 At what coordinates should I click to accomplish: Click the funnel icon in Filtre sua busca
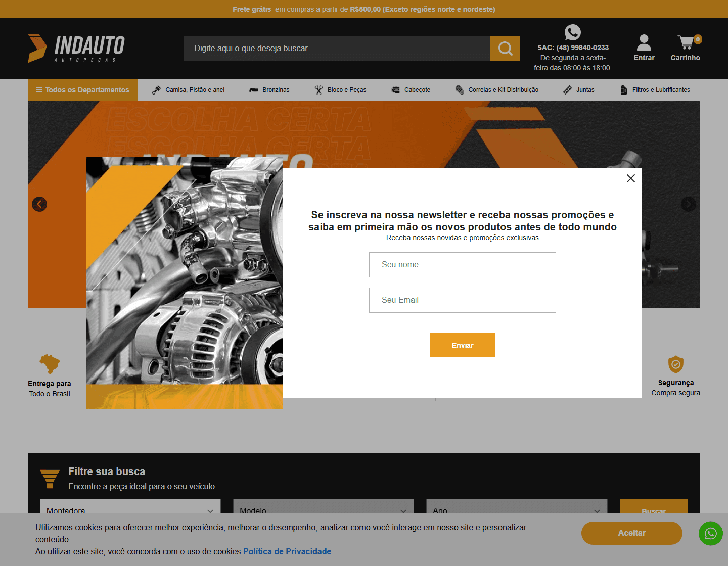tap(50, 478)
